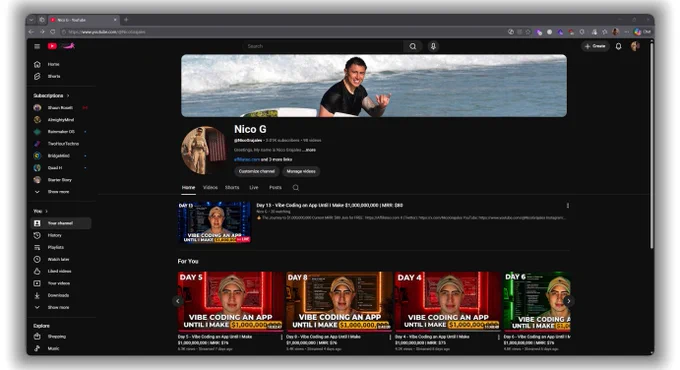Viewport: 680px width, 370px height.
Task: Switch to the channel Home tab
Action: [188, 188]
